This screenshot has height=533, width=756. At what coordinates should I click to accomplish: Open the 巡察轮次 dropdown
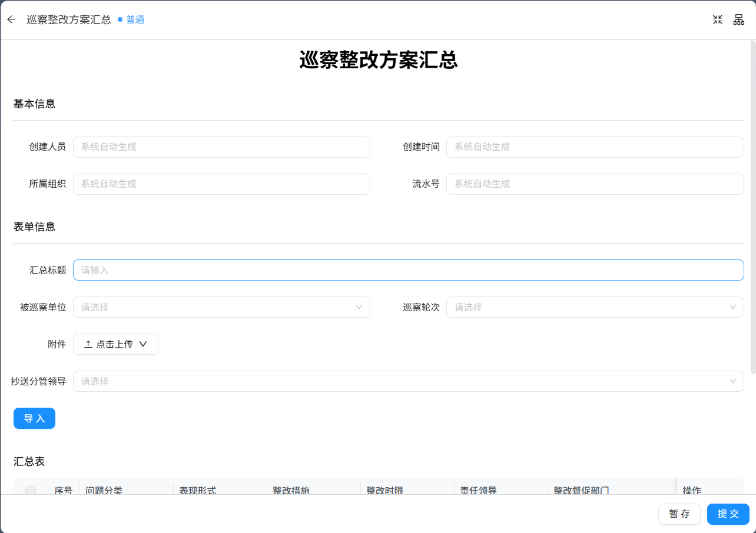(x=595, y=307)
